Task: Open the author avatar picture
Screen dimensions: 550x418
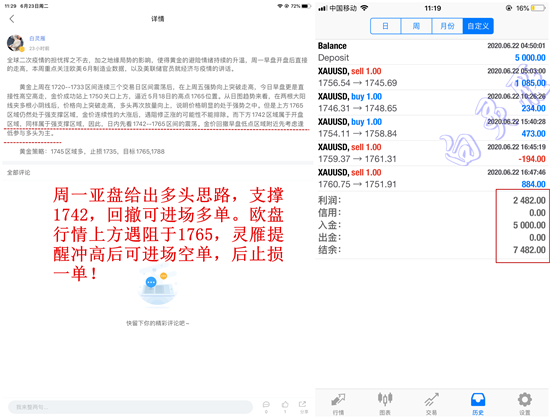Action: pos(15,43)
